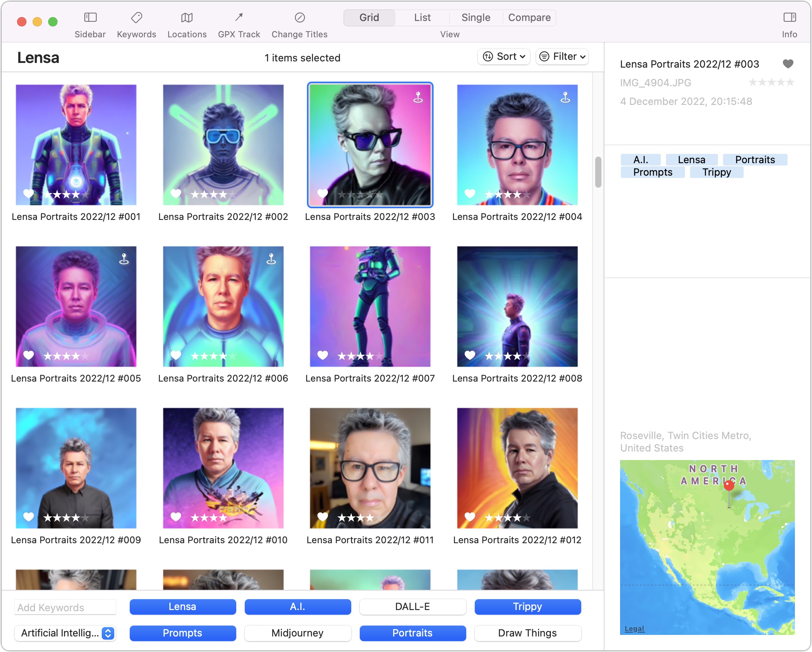
Task: Open the GPX Track tool
Action: pos(239,17)
